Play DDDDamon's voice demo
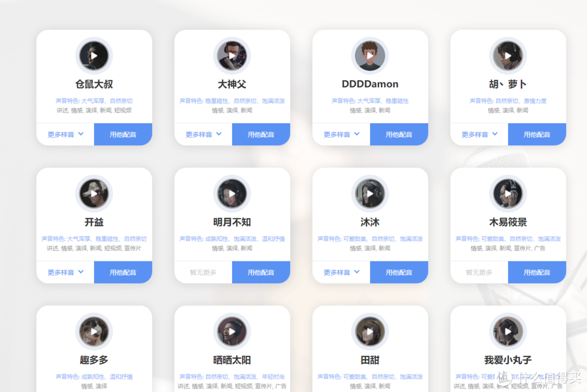 (x=370, y=55)
